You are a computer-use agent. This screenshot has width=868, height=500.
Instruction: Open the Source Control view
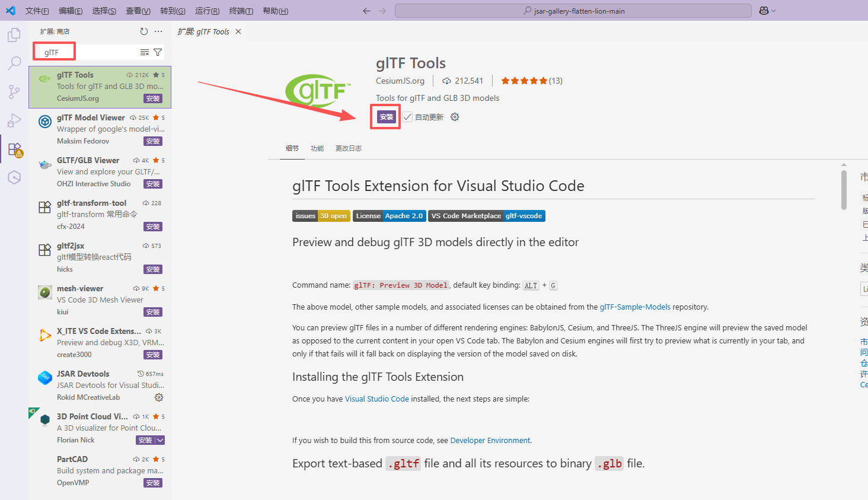click(x=14, y=92)
